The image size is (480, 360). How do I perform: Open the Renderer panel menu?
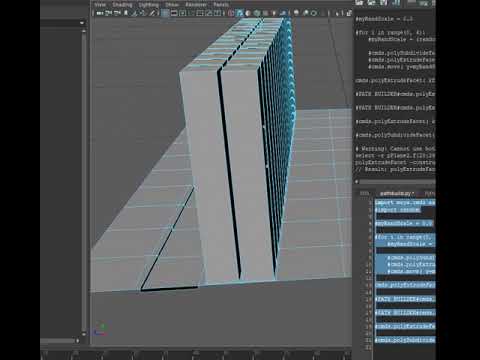pos(196,5)
